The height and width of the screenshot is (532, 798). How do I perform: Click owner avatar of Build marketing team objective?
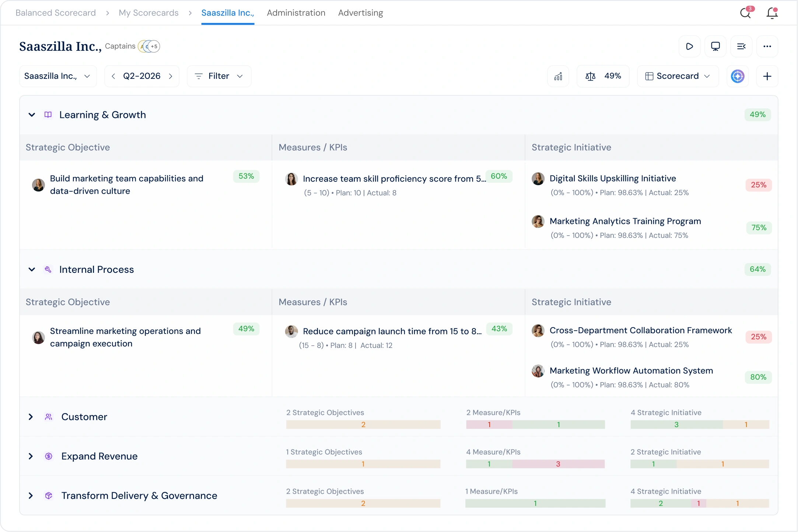tap(38, 185)
